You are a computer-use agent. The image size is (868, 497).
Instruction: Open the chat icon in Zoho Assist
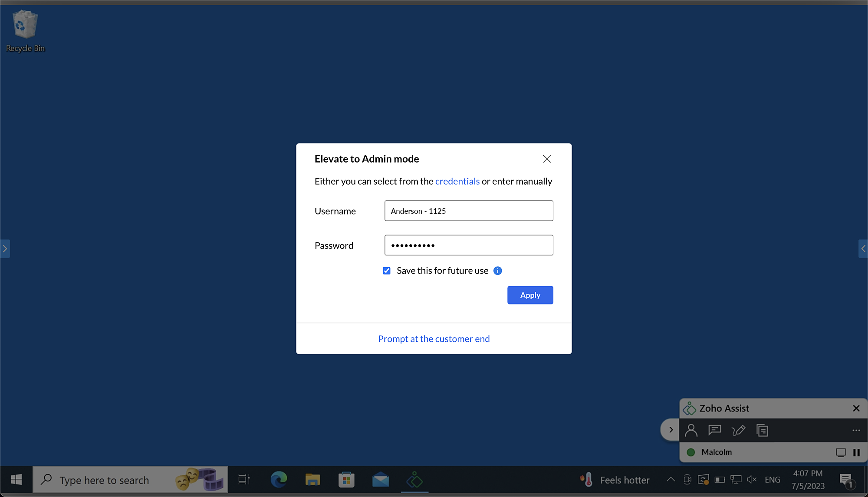(x=714, y=430)
